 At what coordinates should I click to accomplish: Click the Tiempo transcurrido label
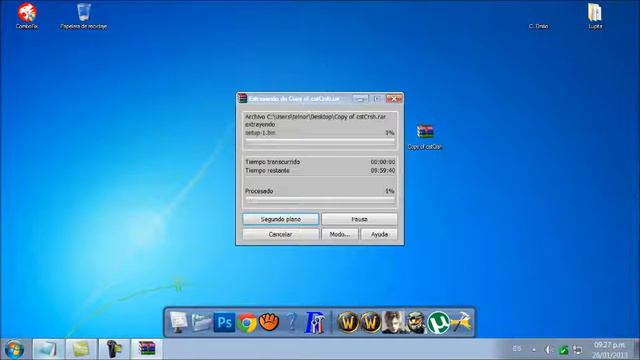272,162
